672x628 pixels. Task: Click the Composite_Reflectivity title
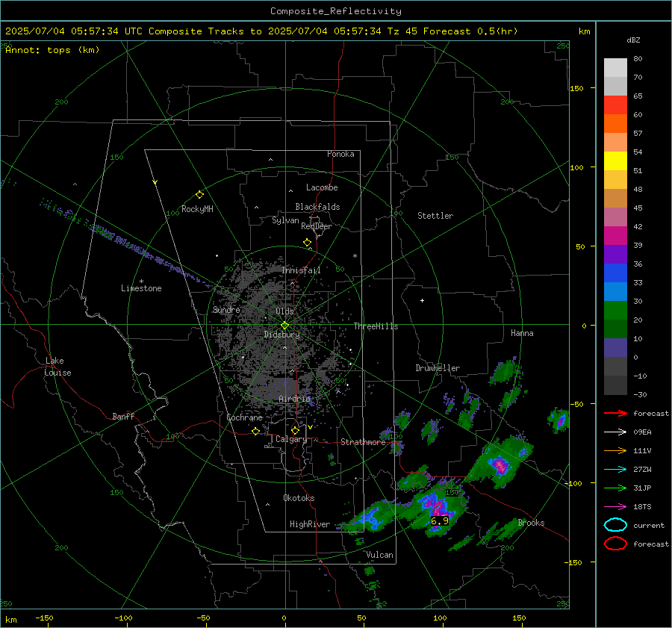335,11
